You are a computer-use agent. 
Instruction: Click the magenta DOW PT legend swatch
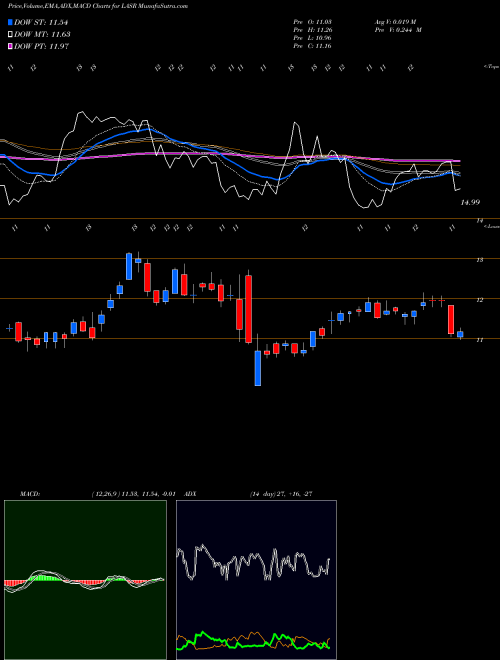click(x=10, y=46)
